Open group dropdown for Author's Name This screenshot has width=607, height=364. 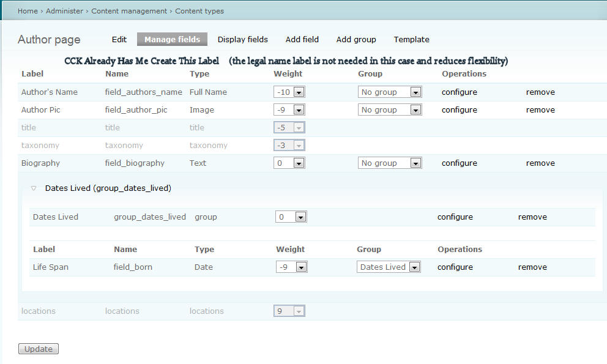[x=390, y=92]
